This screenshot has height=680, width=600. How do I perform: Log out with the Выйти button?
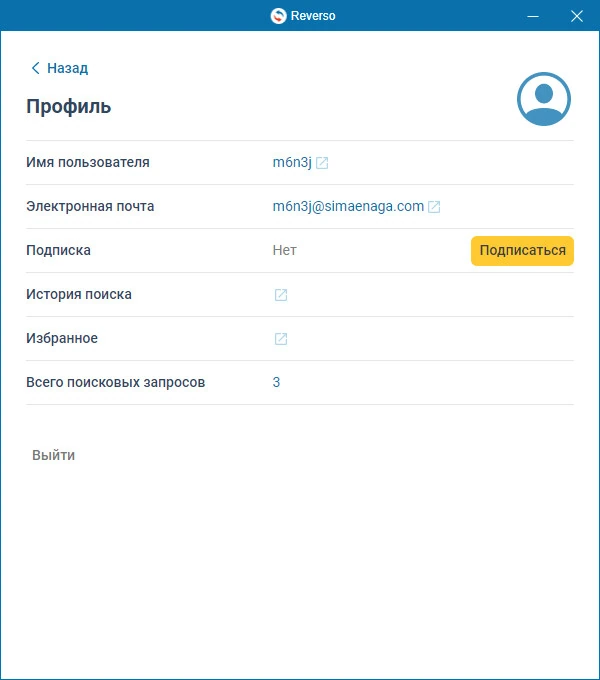click(x=53, y=455)
